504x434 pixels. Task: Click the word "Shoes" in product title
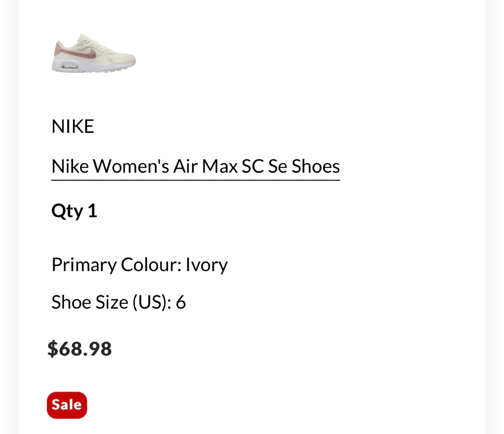[316, 166]
